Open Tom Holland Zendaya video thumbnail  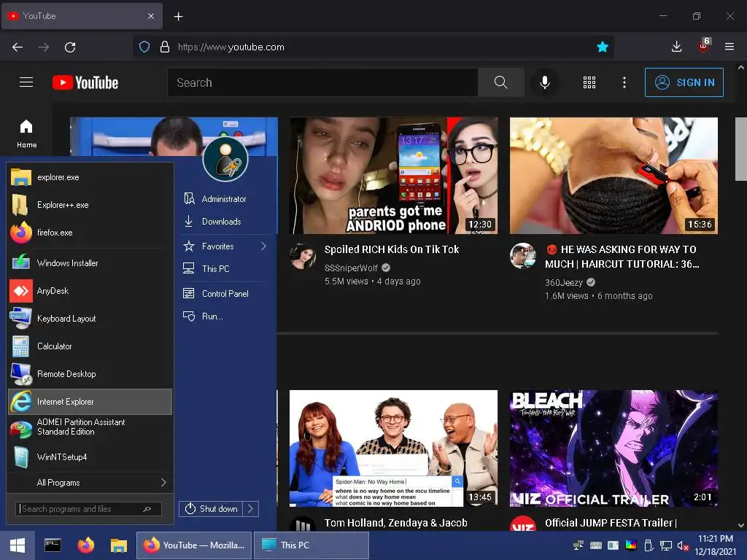click(x=393, y=448)
